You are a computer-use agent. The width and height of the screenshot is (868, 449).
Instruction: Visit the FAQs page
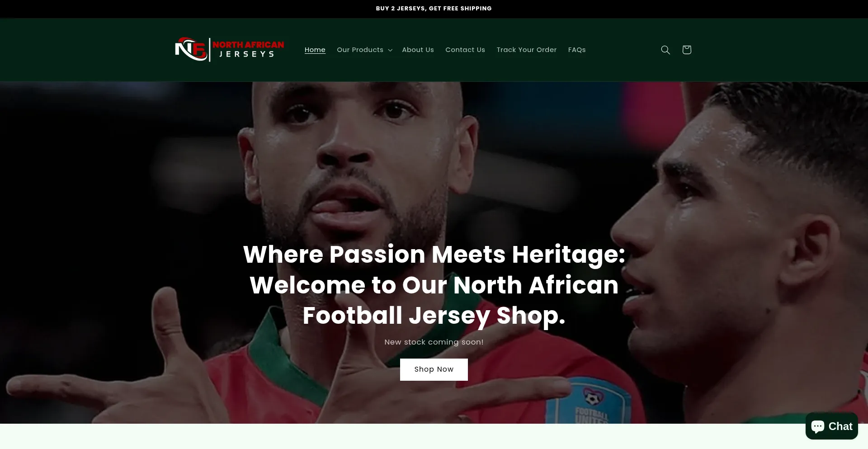coord(576,50)
